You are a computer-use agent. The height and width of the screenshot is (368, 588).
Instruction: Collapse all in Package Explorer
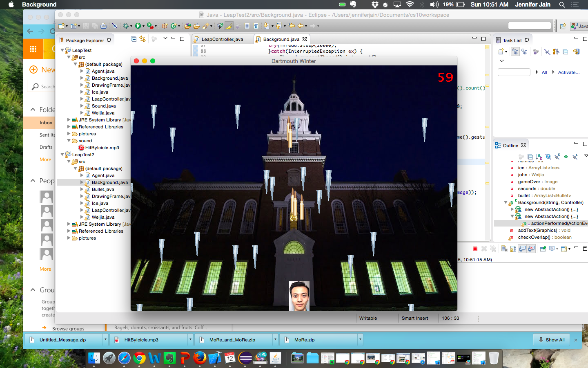click(134, 39)
